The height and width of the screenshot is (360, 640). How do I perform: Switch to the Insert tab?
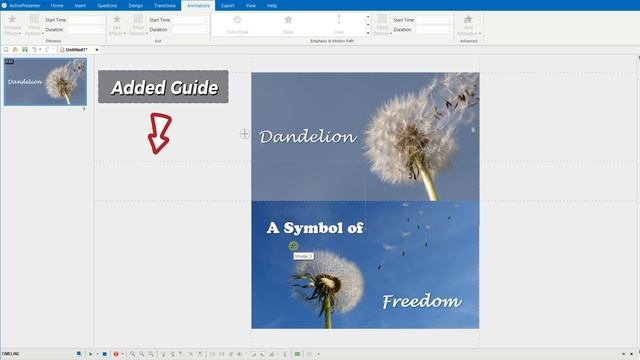pos(80,6)
